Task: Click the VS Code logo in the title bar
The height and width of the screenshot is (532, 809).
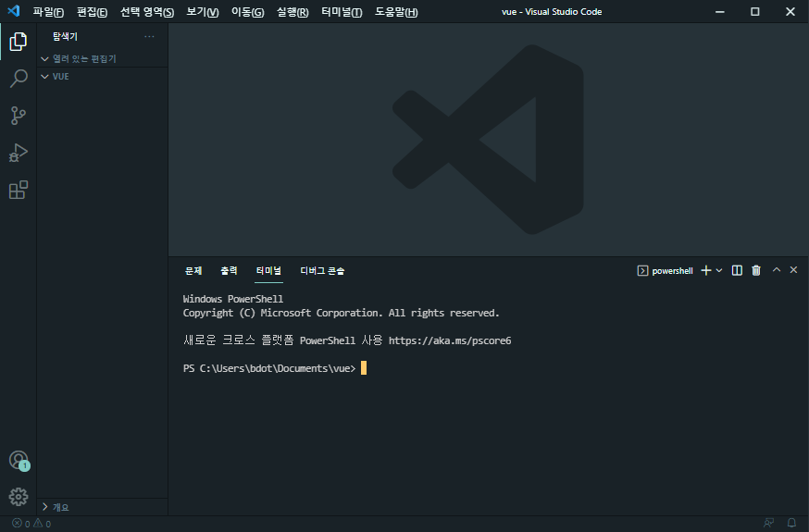Action: click(14, 11)
